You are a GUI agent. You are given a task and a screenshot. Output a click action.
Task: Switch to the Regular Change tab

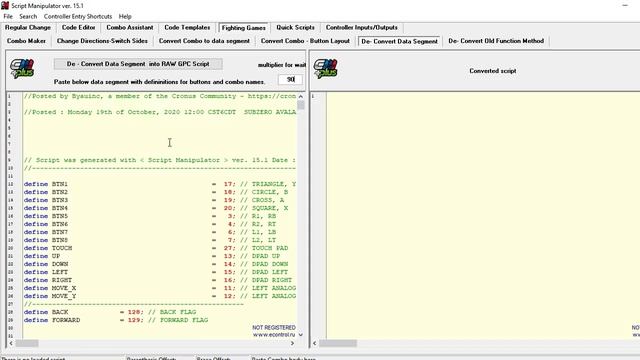(28, 27)
